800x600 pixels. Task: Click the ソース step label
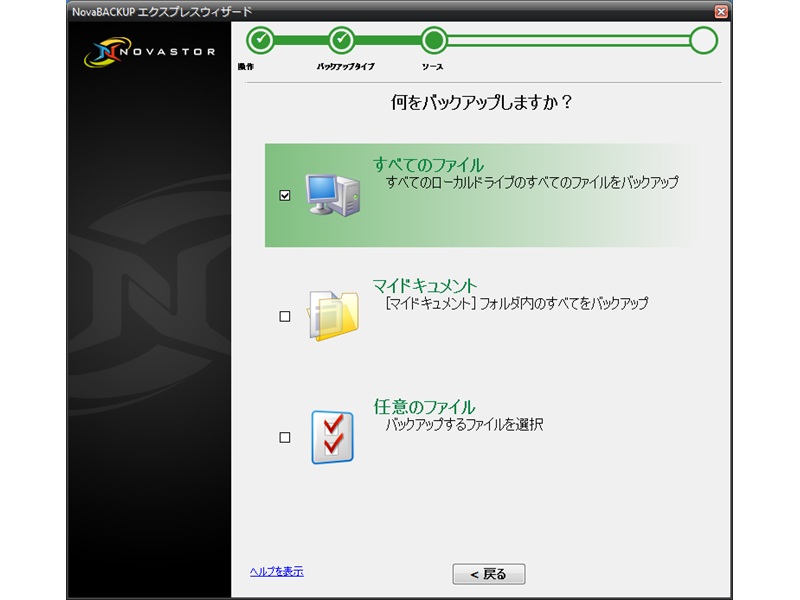click(x=432, y=66)
